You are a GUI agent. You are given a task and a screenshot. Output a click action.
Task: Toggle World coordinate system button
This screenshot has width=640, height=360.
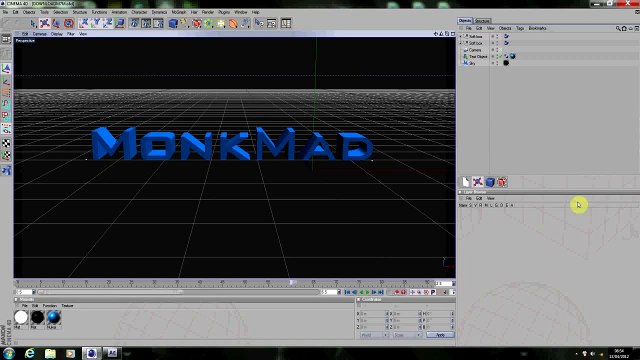[120, 23]
